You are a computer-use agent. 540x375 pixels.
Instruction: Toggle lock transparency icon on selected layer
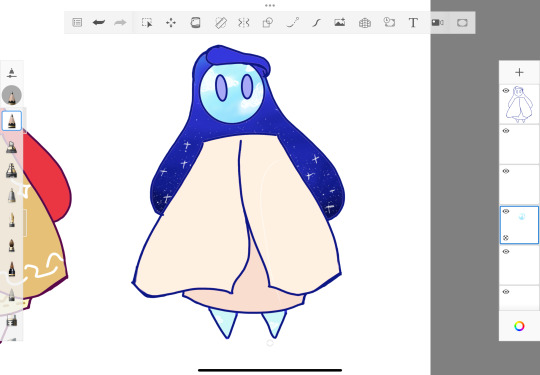point(506,238)
